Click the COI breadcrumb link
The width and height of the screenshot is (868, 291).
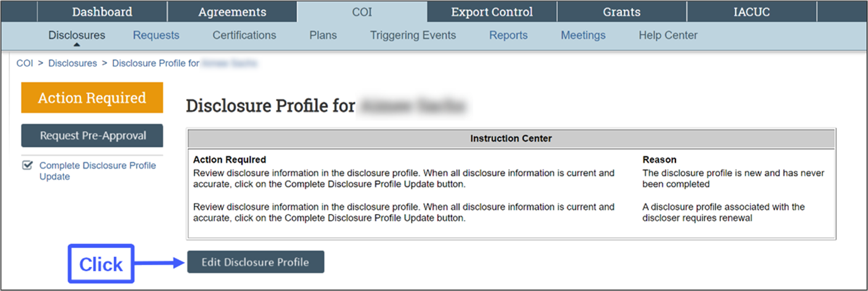[25, 63]
